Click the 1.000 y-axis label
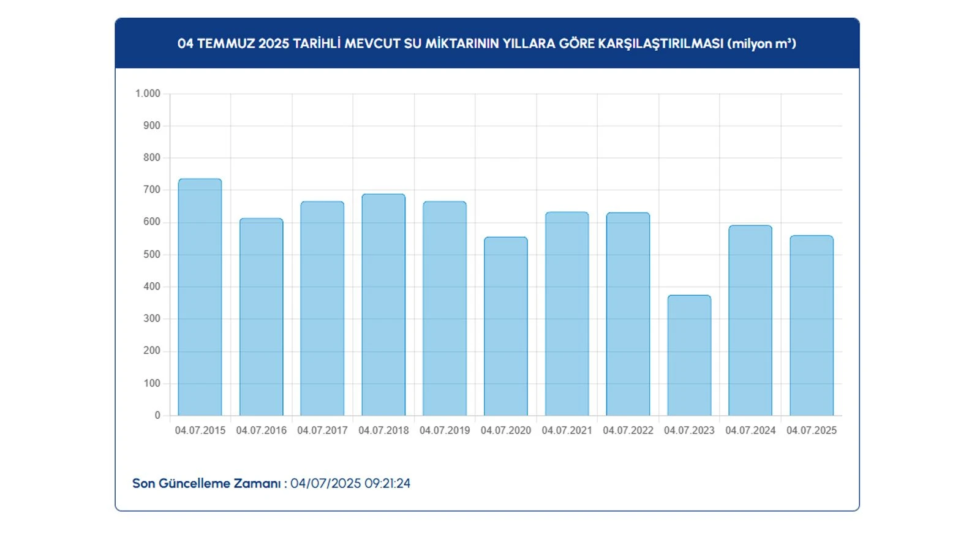This screenshot has width=980, height=551. pyautogui.click(x=148, y=94)
